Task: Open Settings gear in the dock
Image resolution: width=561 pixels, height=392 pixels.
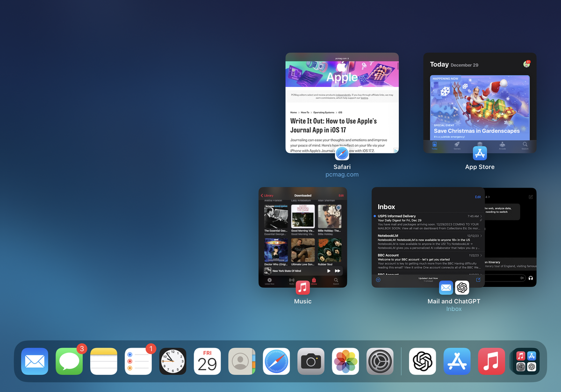Action: 380,361
